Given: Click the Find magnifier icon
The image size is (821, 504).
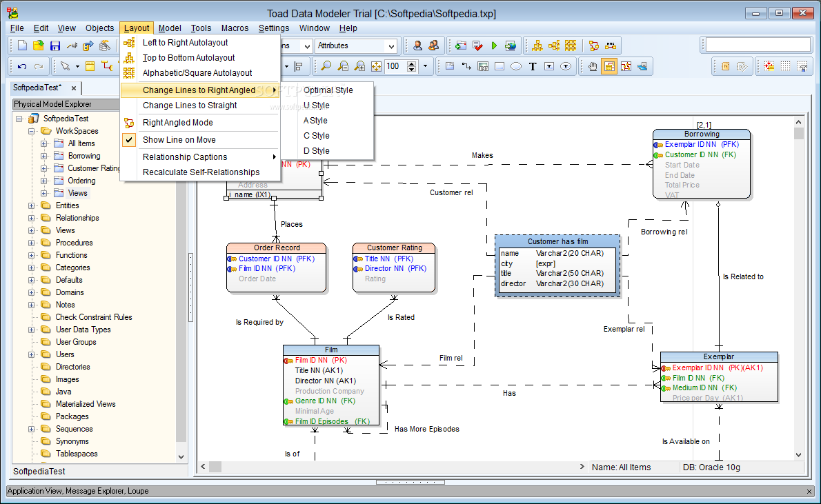Looking at the screenshot, I should (x=326, y=66).
